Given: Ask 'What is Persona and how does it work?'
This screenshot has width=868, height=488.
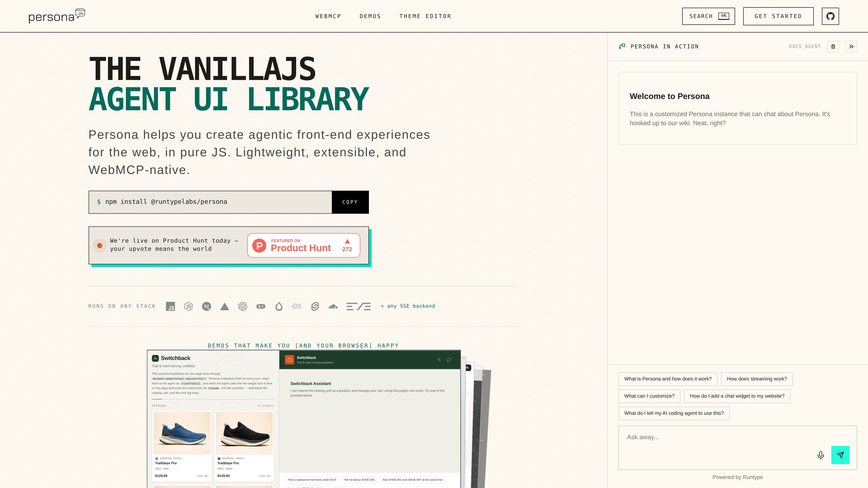Looking at the screenshot, I should [668, 379].
